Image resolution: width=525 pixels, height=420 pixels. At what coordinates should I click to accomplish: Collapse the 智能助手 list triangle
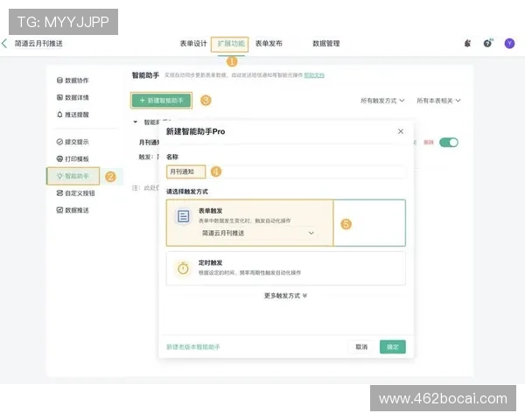pos(136,122)
